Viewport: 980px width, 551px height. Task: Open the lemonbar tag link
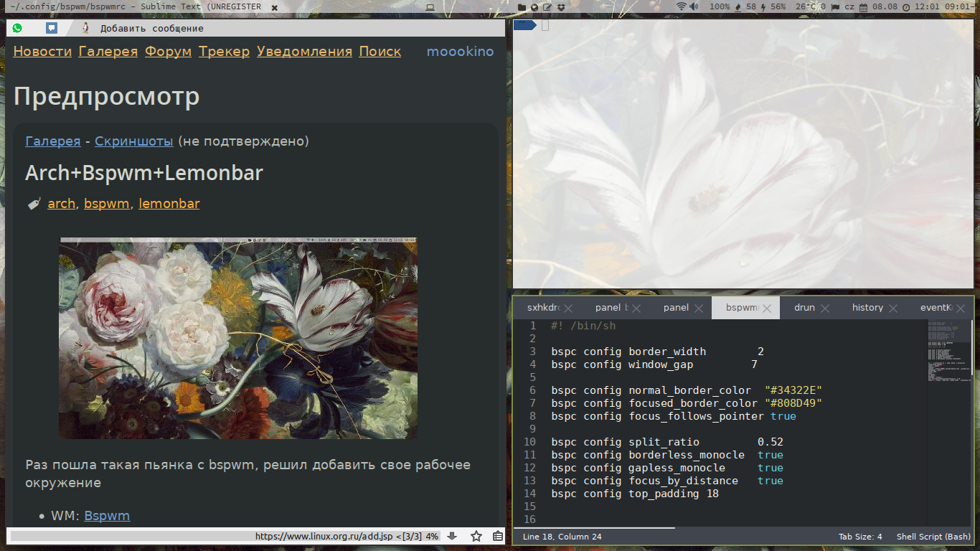169,204
